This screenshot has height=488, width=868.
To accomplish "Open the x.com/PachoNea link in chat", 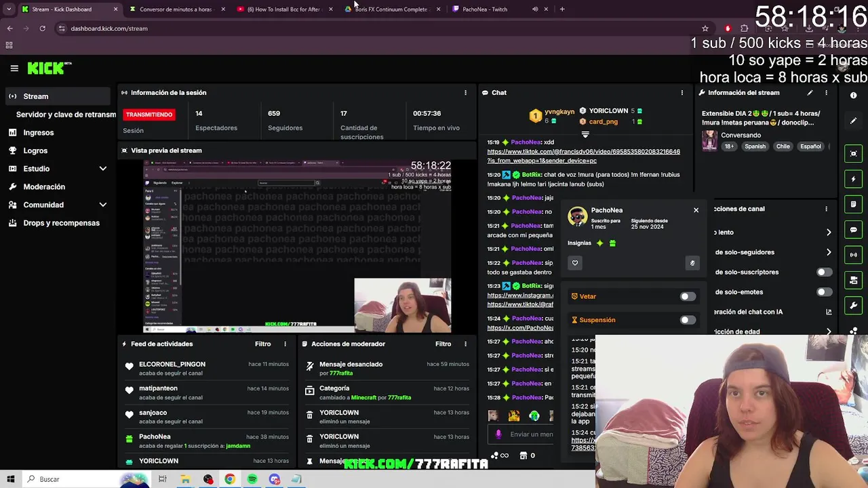I will 520,328.
